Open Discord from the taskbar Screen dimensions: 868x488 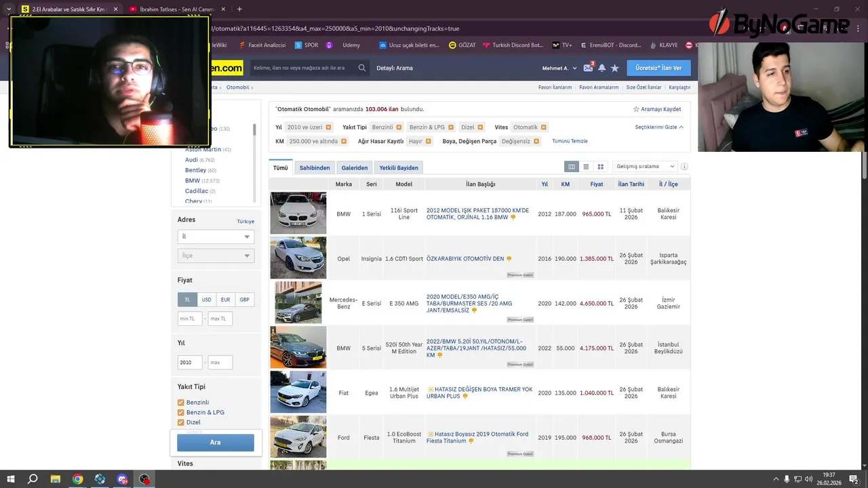(x=122, y=479)
